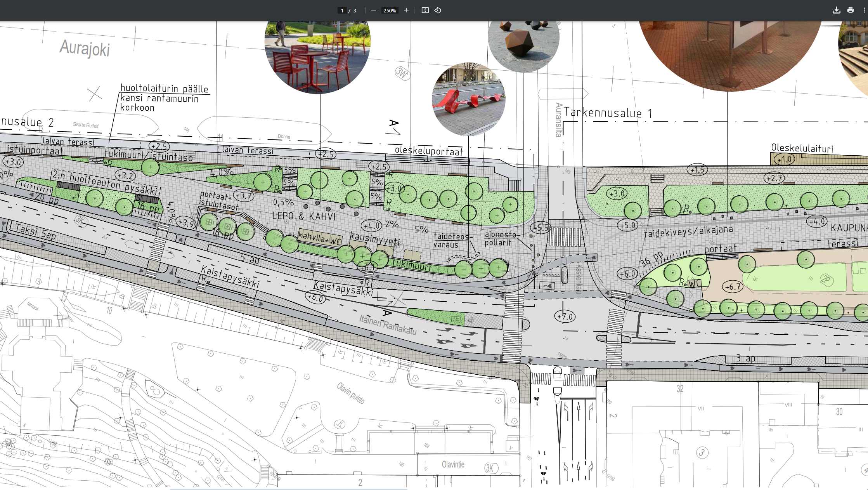Click the LEPO & KAHVI text label
This screenshot has width=868, height=490.
tap(304, 216)
